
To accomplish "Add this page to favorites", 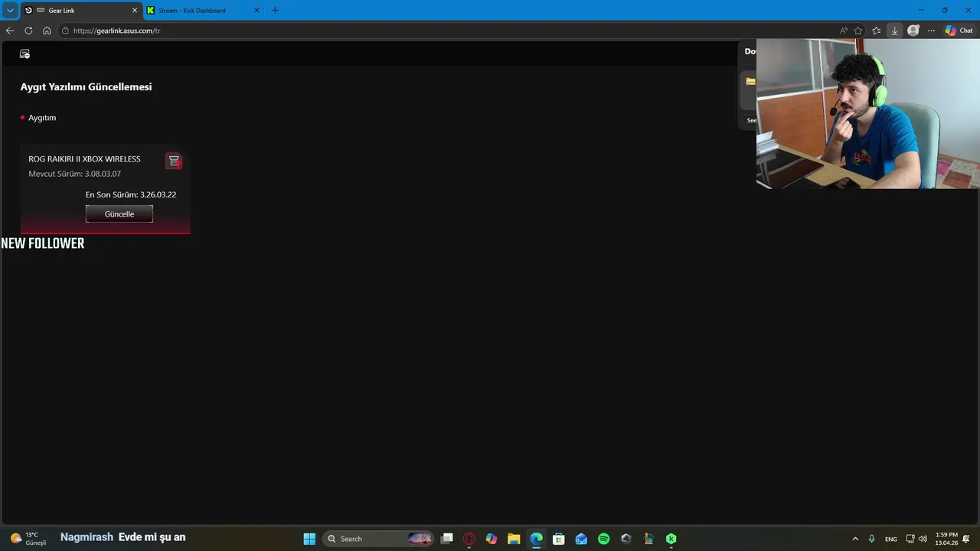I will (x=858, y=31).
